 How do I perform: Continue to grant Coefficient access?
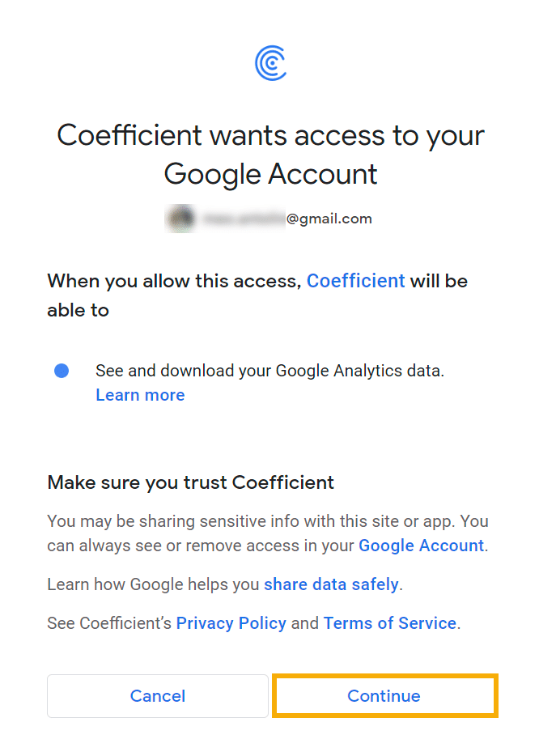point(384,696)
